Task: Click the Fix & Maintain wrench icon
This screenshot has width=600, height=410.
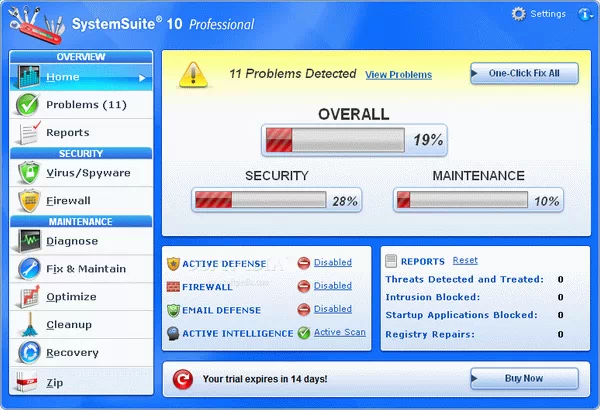Action: (x=29, y=269)
